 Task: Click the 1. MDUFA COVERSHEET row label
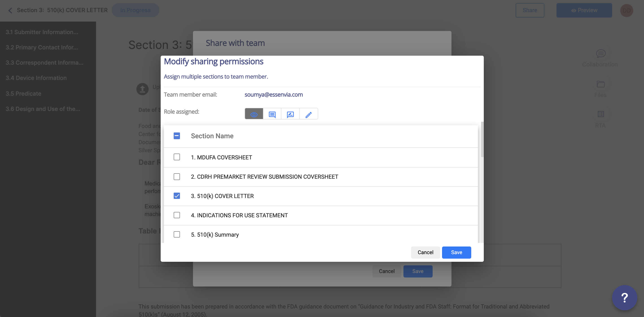point(221,157)
